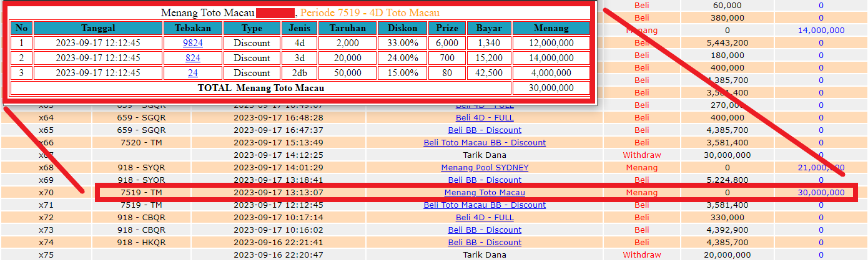Open the 824 tebakan link

193,58
